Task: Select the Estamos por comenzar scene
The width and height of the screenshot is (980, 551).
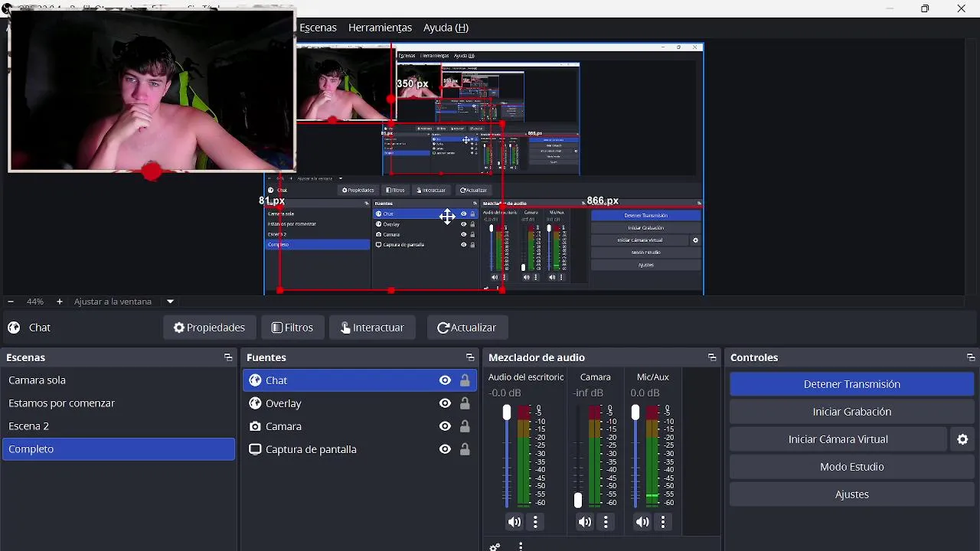Action: pos(119,403)
